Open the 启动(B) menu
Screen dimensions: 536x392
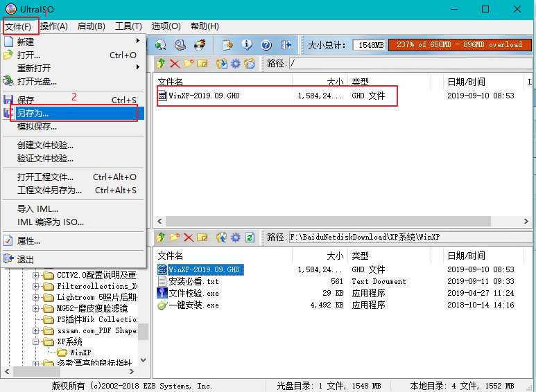click(92, 26)
